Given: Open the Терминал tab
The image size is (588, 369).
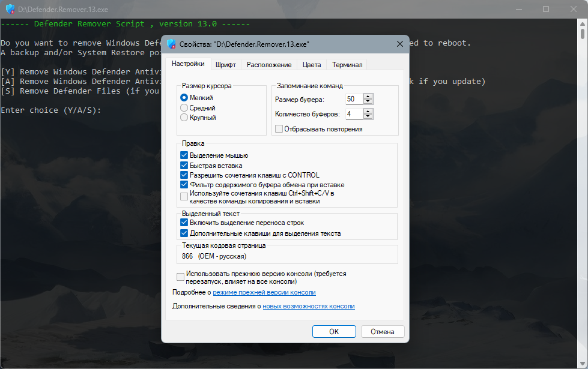Looking at the screenshot, I should (x=347, y=65).
